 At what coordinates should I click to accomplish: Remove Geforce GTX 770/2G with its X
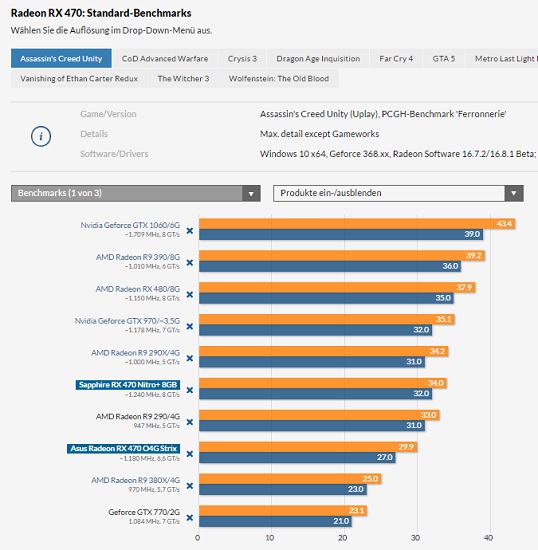(190, 518)
